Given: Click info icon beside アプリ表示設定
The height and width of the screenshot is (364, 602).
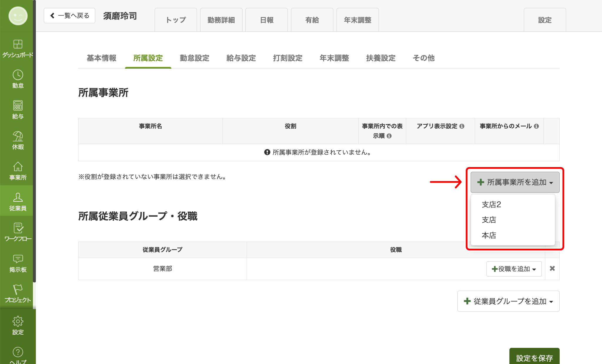Looking at the screenshot, I should tap(462, 126).
